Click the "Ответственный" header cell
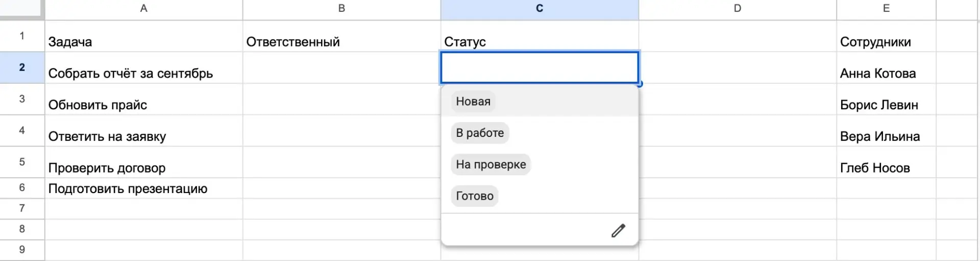The height and width of the screenshot is (261, 980). click(341, 36)
